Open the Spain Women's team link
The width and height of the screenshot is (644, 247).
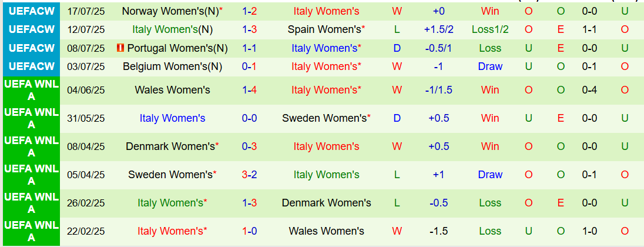[x=324, y=29]
